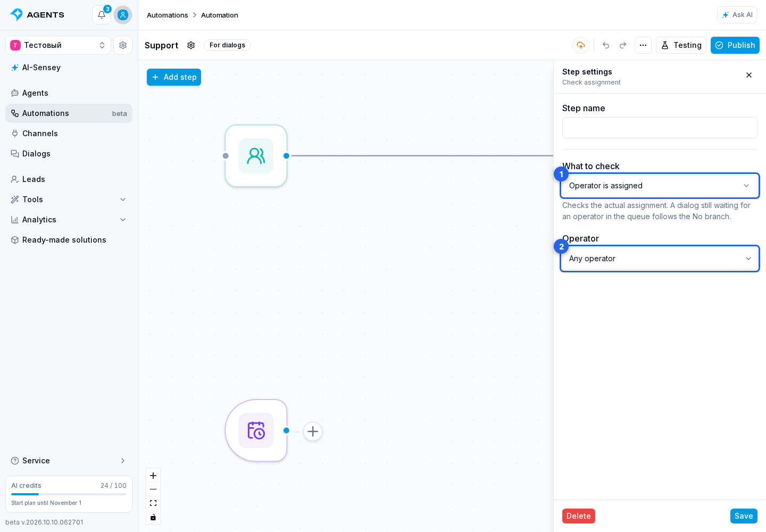Open Support automation settings gear
Screen dimensions: 766x532
coord(191,45)
